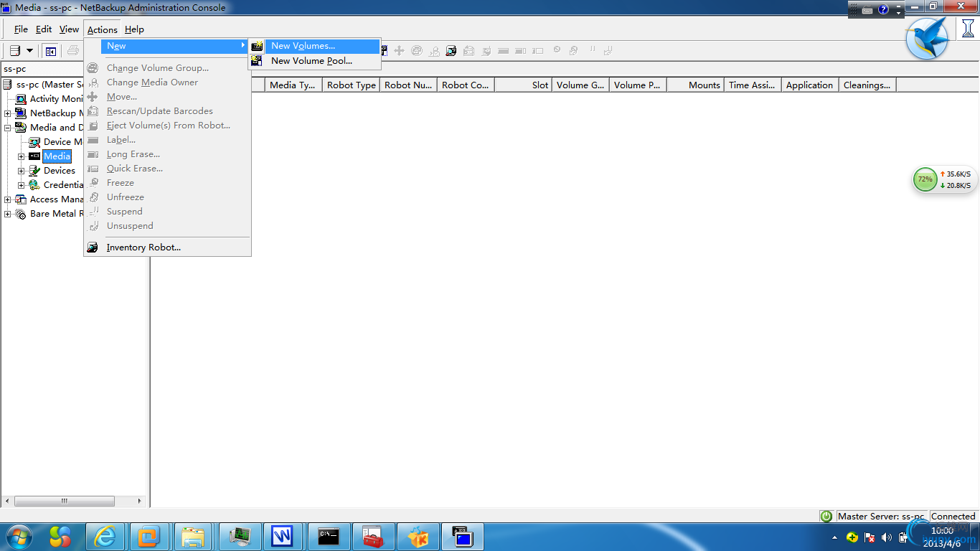Open the server toolbar dropdown arrow

click(x=29, y=51)
